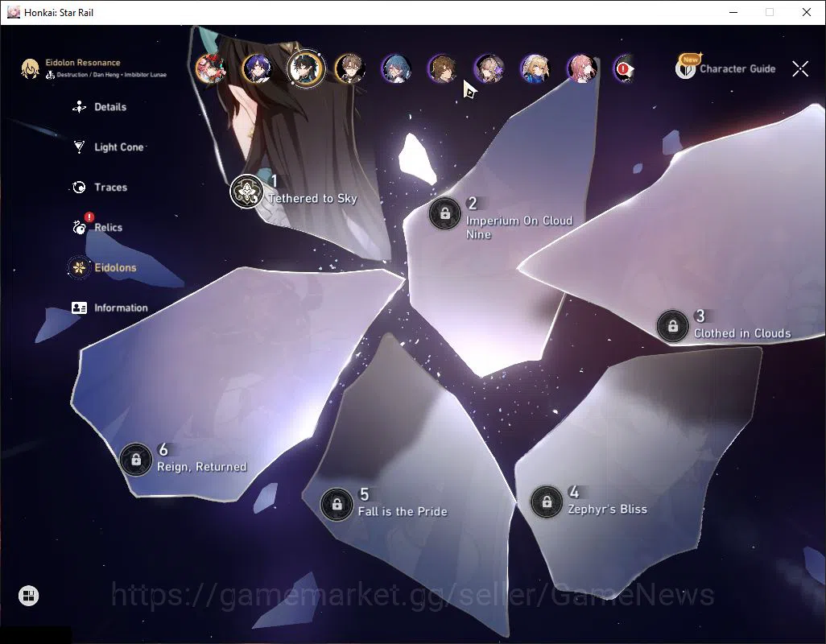Image resolution: width=826 pixels, height=644 pixels.
Task: Select the blonde maid-cap character portrait
Action: tap(535, 68)
